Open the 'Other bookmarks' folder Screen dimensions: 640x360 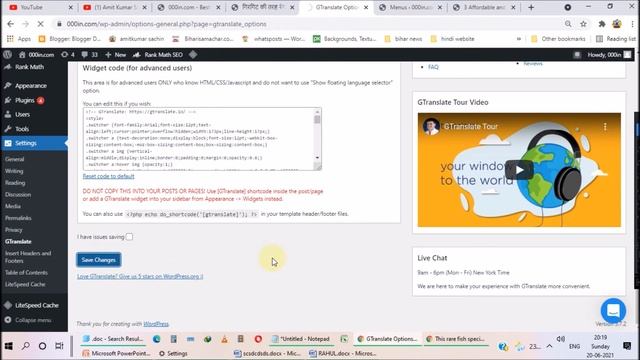coord(558,39)
